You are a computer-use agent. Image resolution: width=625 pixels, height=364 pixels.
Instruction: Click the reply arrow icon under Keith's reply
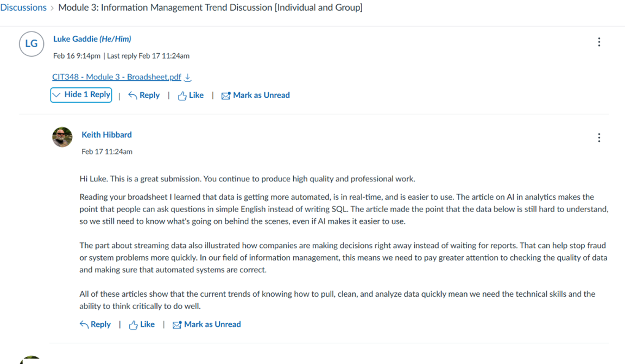[84, 324]
